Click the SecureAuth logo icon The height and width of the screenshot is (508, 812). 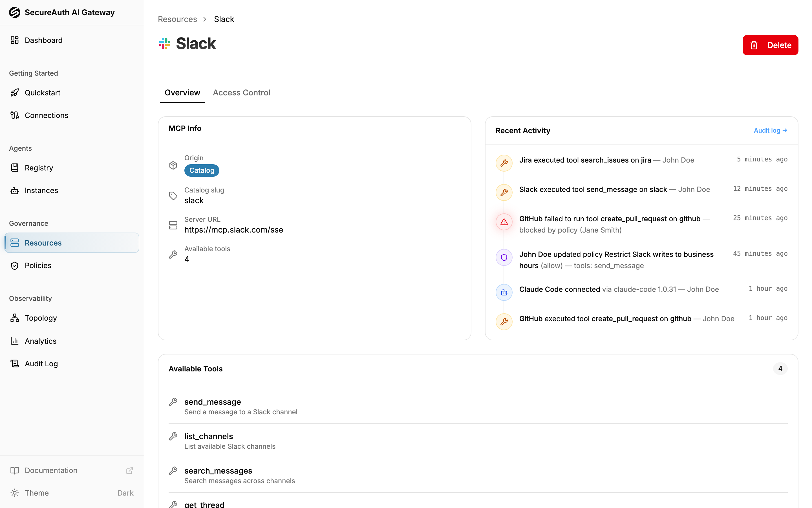[14, 12]
